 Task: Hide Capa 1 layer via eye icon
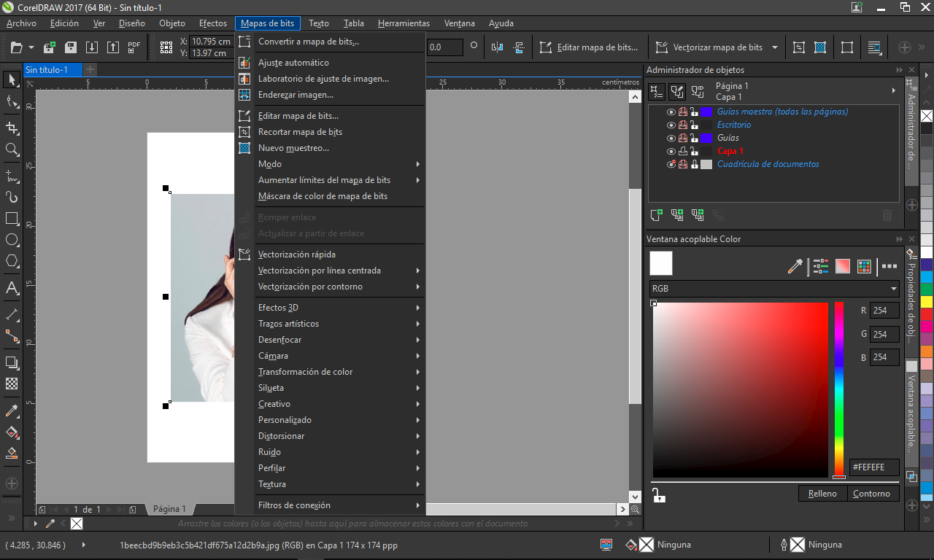(x=671, y=151)
